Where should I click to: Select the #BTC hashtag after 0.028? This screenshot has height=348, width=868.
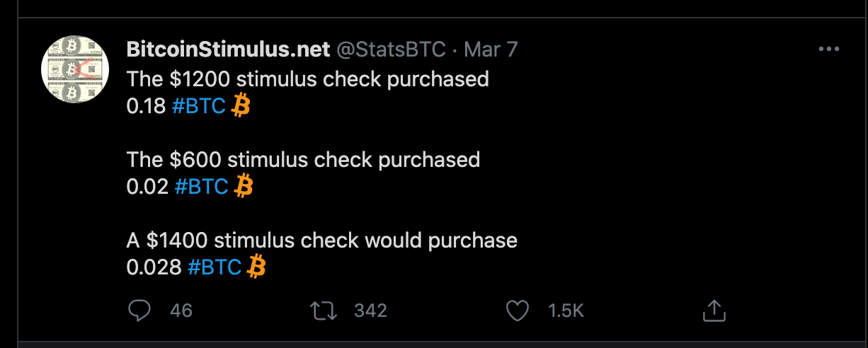click(215, 267)
